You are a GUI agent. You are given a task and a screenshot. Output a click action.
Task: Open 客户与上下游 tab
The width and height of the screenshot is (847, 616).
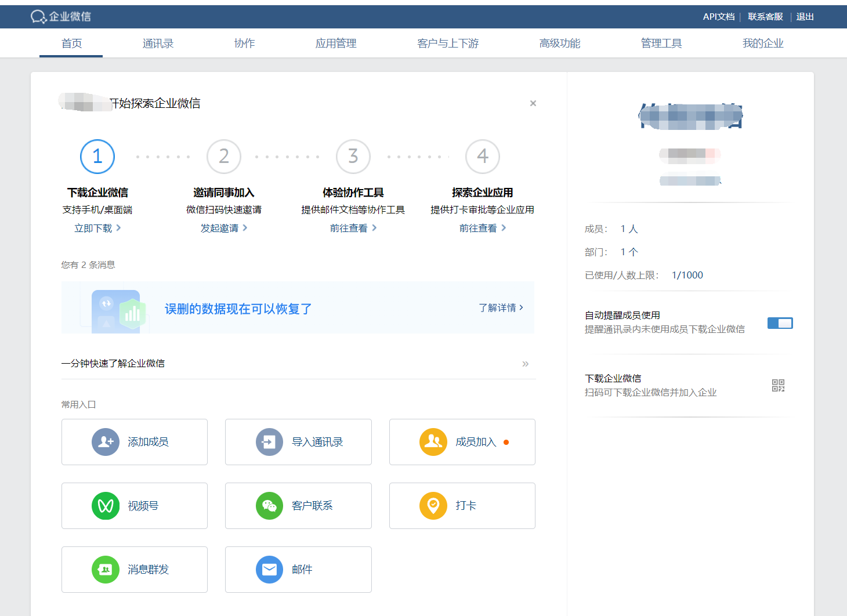pos(448,44)
